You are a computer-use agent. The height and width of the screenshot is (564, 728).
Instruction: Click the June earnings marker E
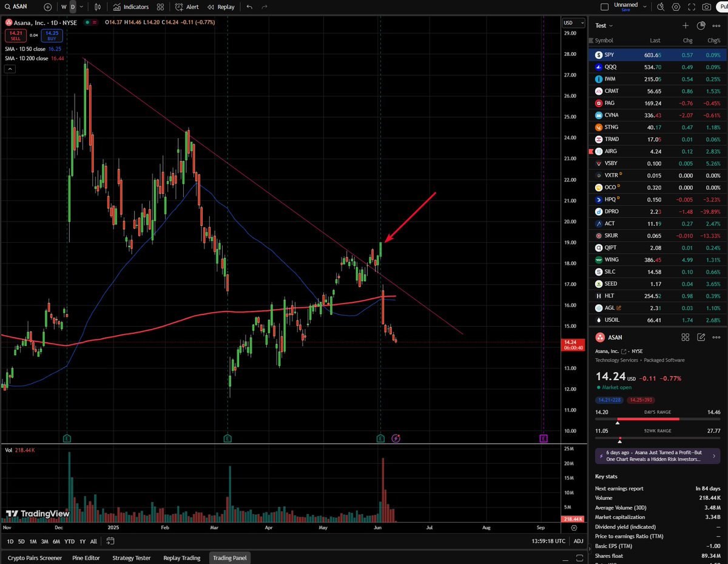tap(380, 438)
